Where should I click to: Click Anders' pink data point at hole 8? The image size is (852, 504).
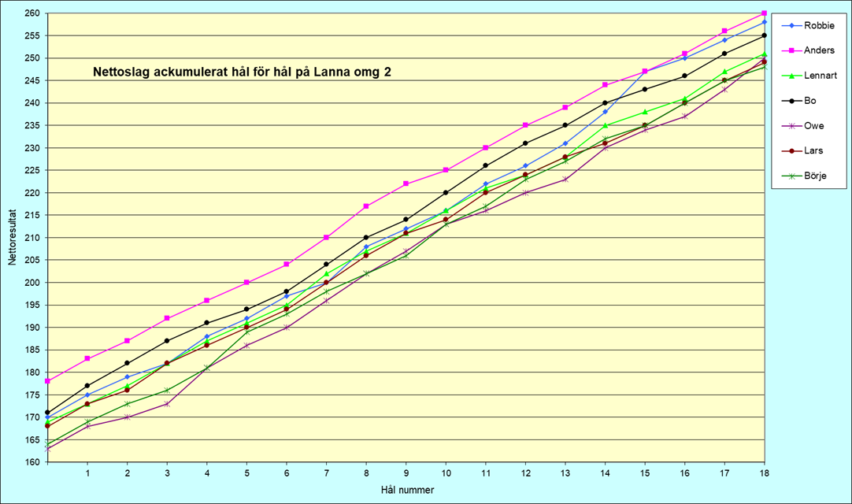pyautogui.click(x=366, y=206)
